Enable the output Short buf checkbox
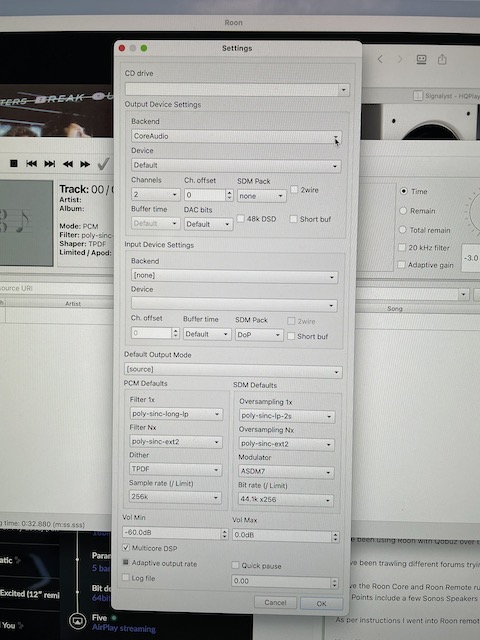 [293, 219]
